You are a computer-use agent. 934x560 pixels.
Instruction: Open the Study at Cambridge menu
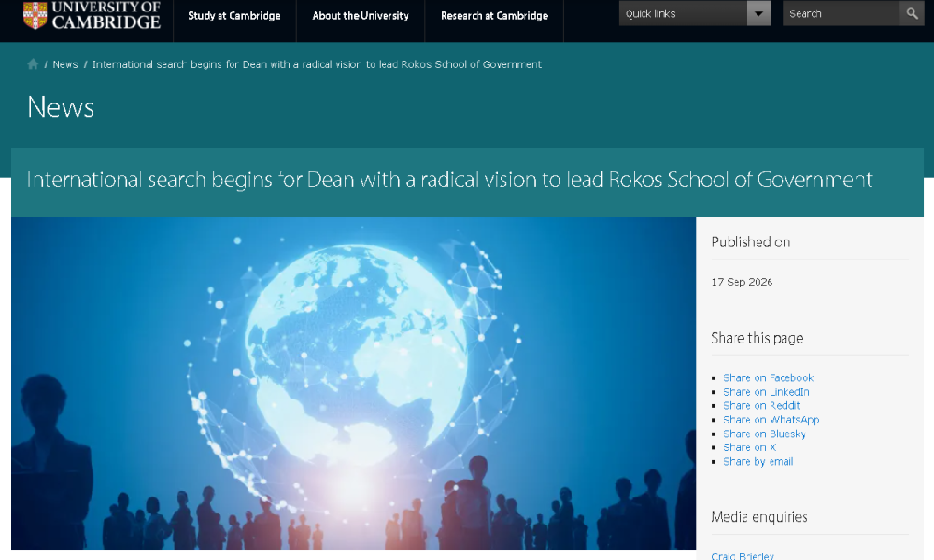click(x=234, y=16)
